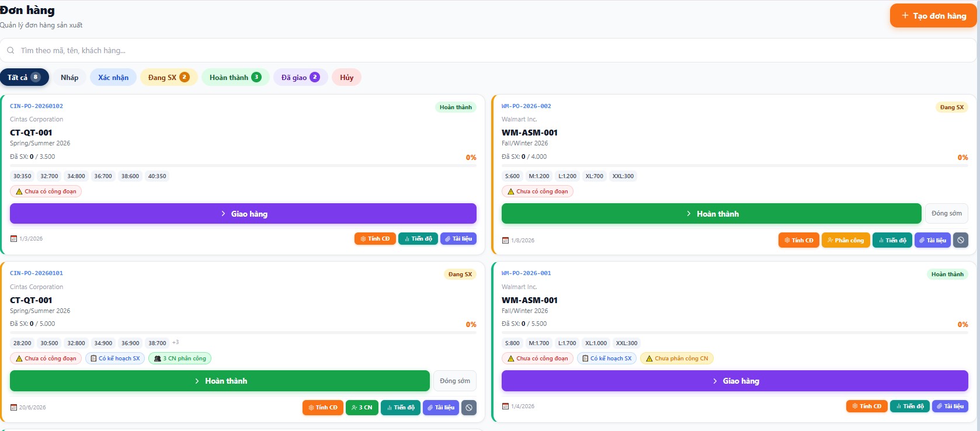Viewport: 980px width, 431px height.
Task: Click Có kế hoạch SX badge on CIN-PO-20260101
Action: (116, 359)
